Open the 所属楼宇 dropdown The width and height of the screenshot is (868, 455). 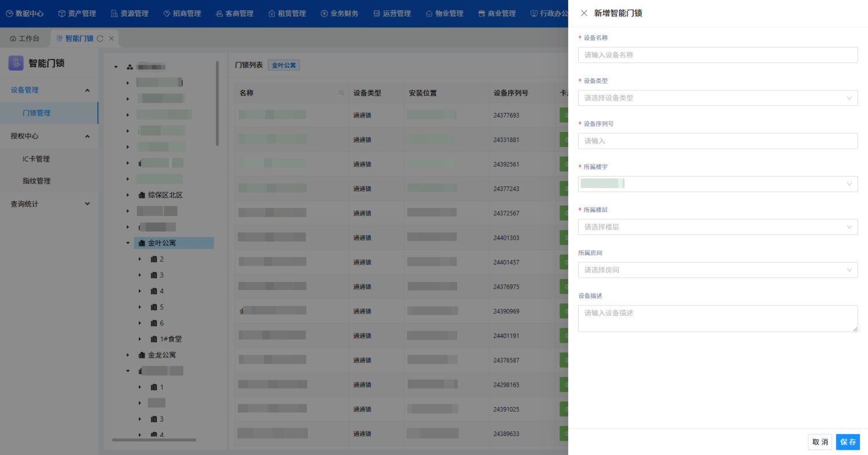[x=718, y=184]
